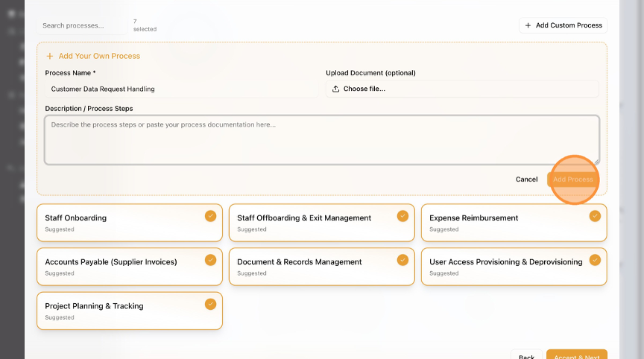644x359 pixels.
Task: Toggle Document & Records Management checkmark
Action: (x=402, y=260)
